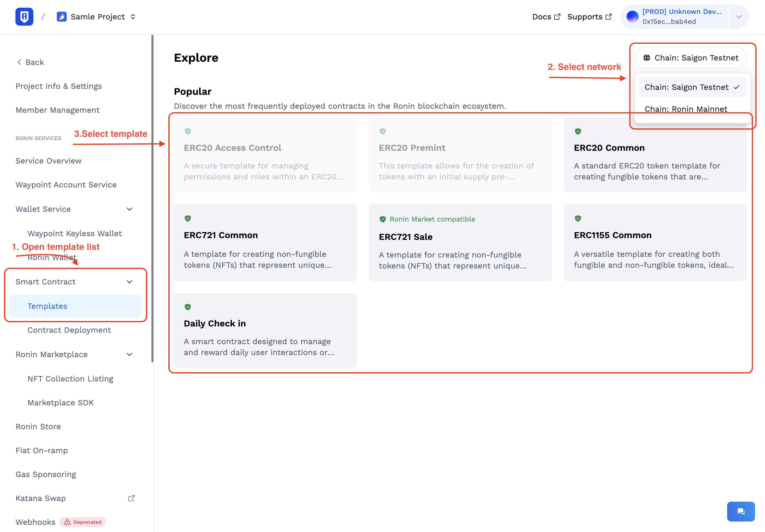Open Service Overview

tap(49, 161)
